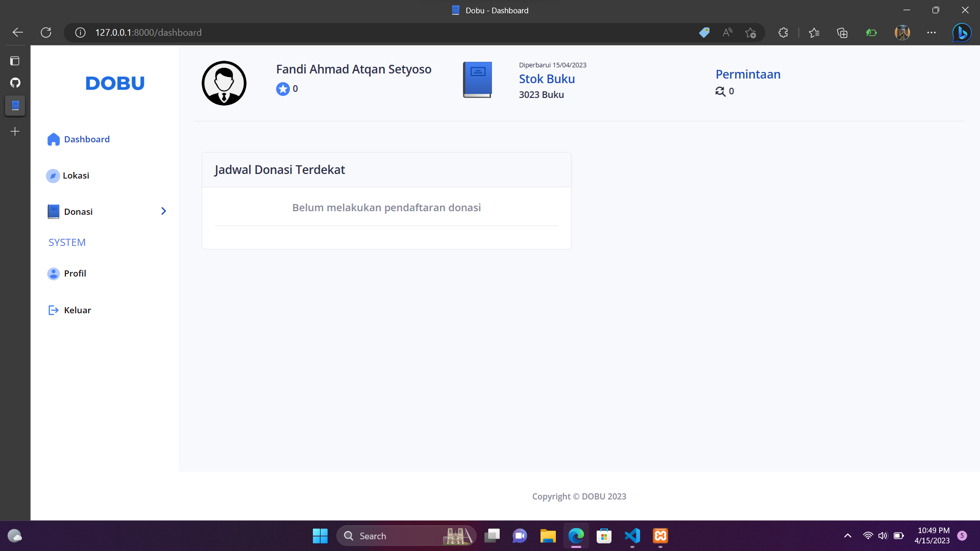Open Bing chat in the browser toolbar
980x551 pixels.
point(962,32)
